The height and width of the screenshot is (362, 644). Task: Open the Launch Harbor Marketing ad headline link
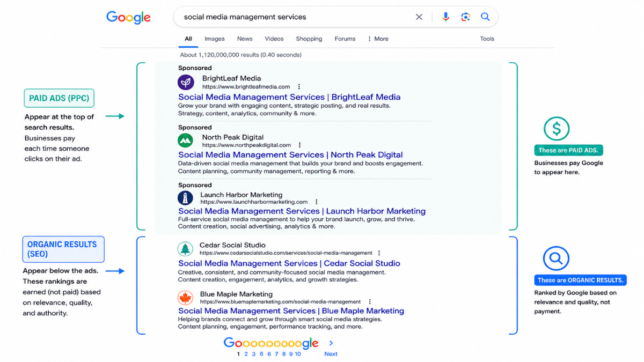coord(302,211)
